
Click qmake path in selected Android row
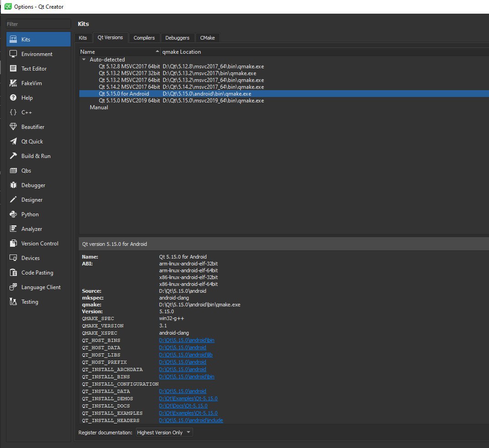tap(207, 94)
